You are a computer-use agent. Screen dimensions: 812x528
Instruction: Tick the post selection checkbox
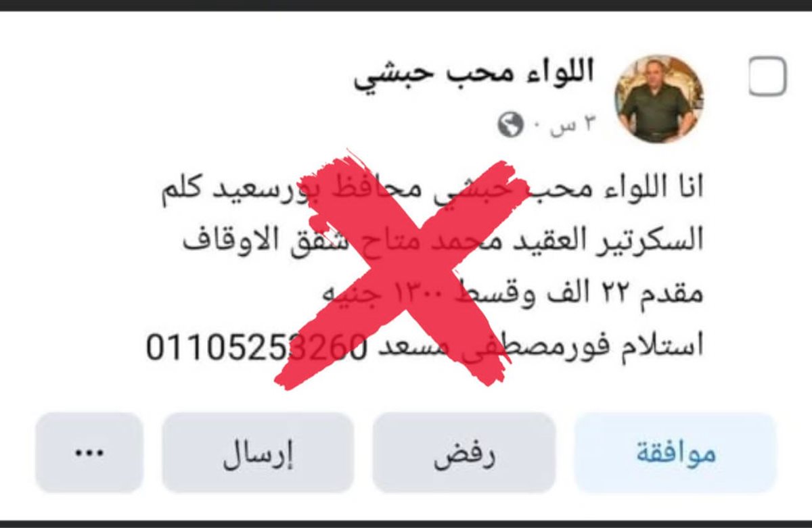click(767, 76)
